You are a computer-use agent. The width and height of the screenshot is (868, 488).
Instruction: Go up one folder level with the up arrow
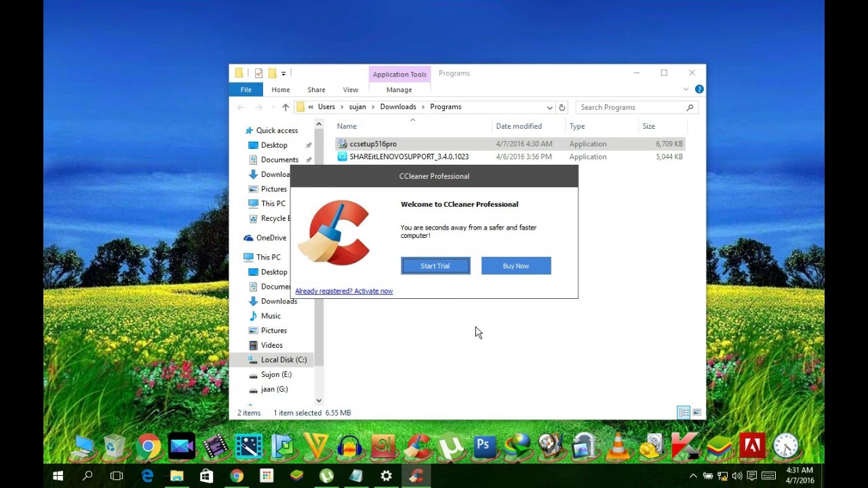[285, 107]
